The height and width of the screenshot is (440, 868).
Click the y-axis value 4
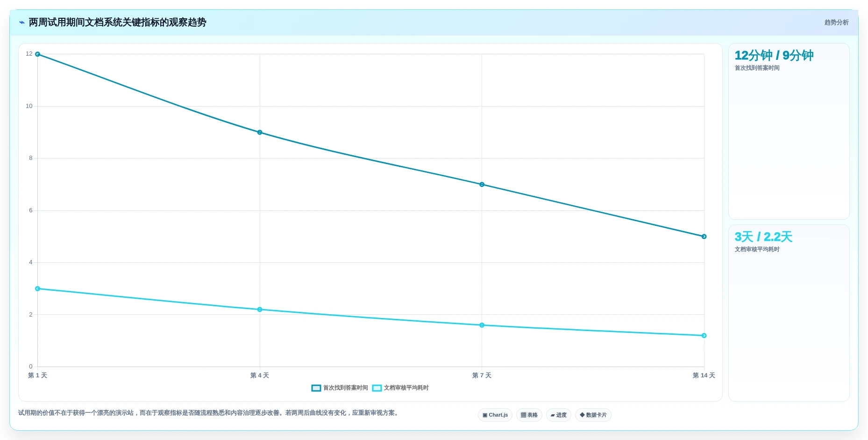tap(31, 262)
